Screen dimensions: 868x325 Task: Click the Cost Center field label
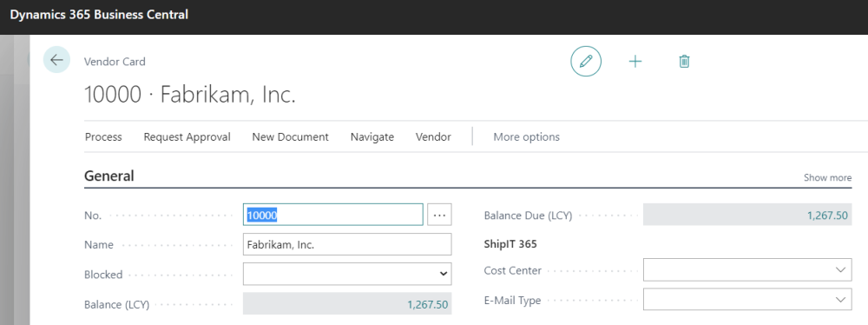coord(512,270)
